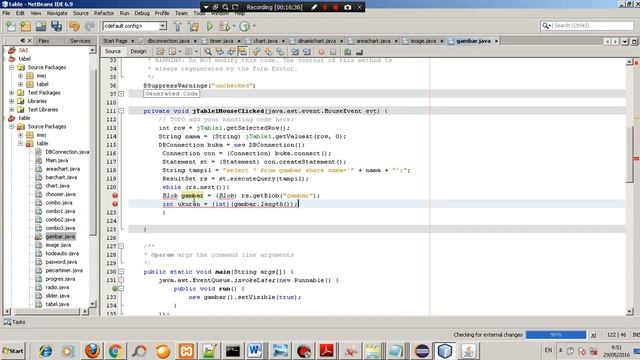Toggle Highlight Search in editor toolbar
Screen dimensions: 640x360
point(242,52)
